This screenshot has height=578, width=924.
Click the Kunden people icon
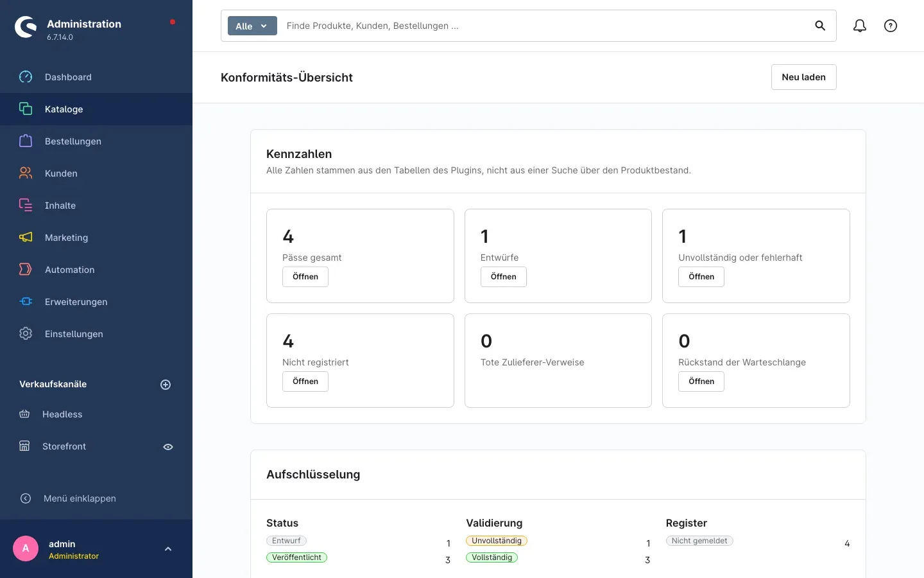coord(26,173)
